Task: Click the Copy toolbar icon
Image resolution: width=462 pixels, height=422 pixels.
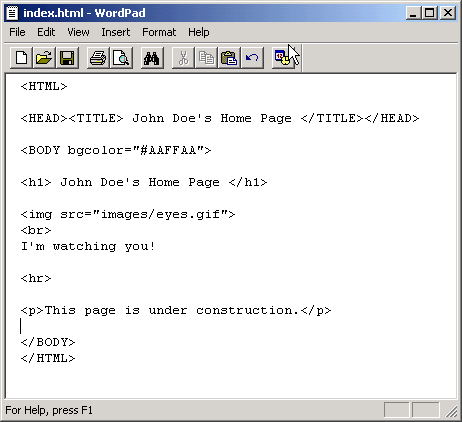Action: [x=206, y=58]
